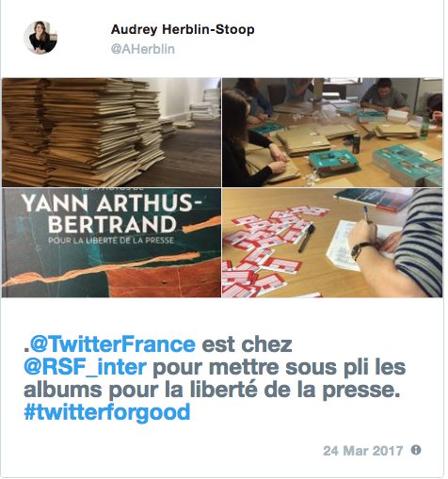This screenshot has width=448, height=479.
Task: Click the #twitterforgood hashtag
Action: 107,412
